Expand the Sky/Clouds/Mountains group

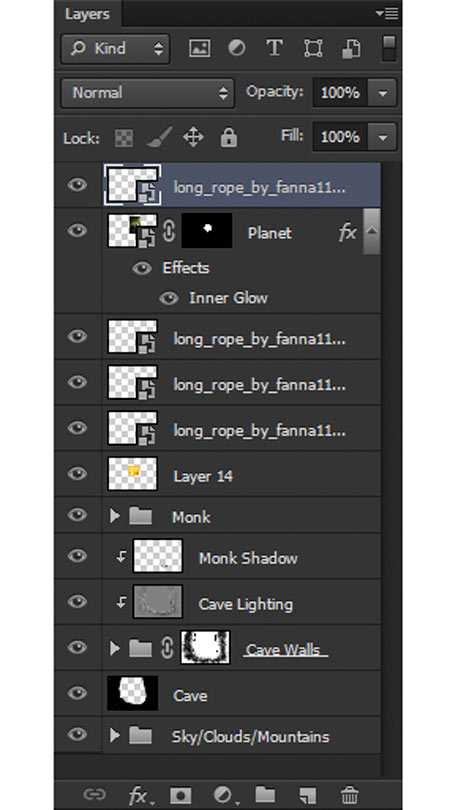click(x=115, y=735)
